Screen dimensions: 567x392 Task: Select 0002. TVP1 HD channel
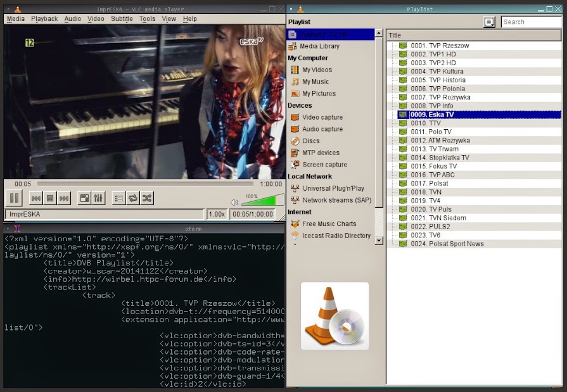[474, 54]
